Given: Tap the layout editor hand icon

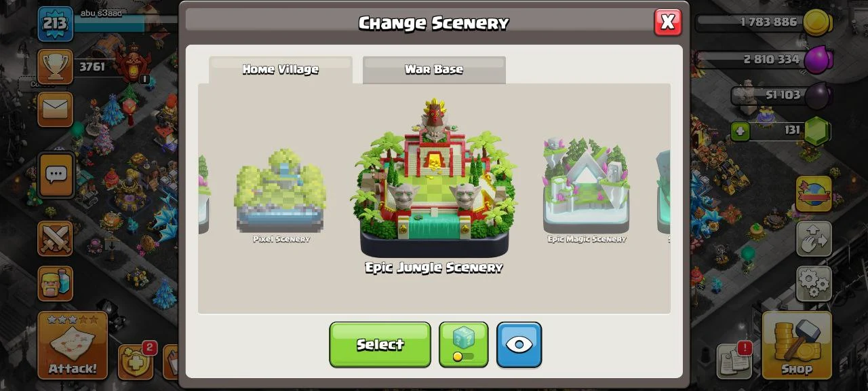Looking at the screenshot, I should [814, 238].
